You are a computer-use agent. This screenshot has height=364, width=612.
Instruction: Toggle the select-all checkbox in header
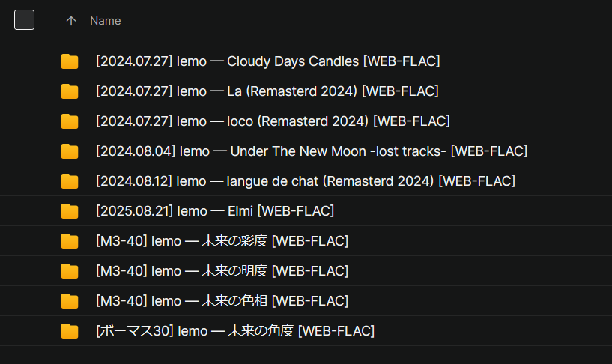coord(25,21)
